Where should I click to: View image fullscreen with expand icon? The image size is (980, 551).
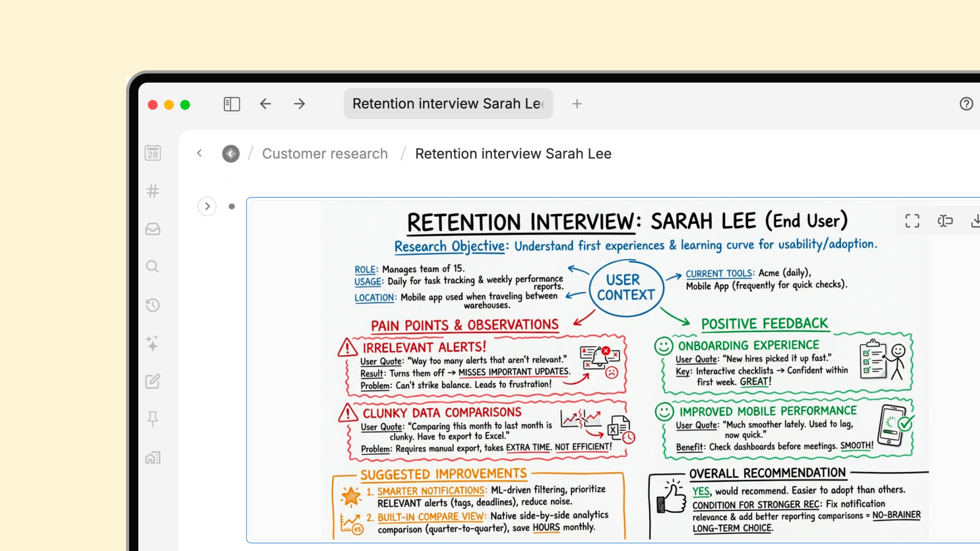click(912, 221)
